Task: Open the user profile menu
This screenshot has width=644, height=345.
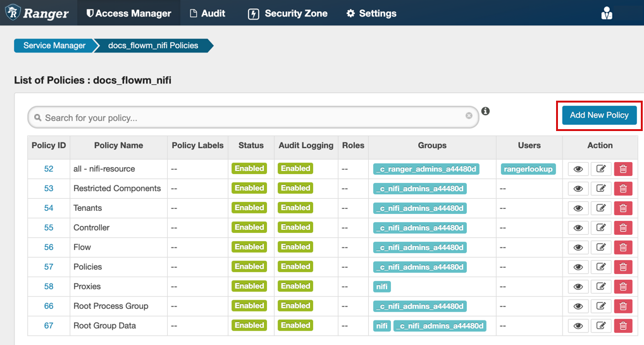Action: click(x=607, y=13)
